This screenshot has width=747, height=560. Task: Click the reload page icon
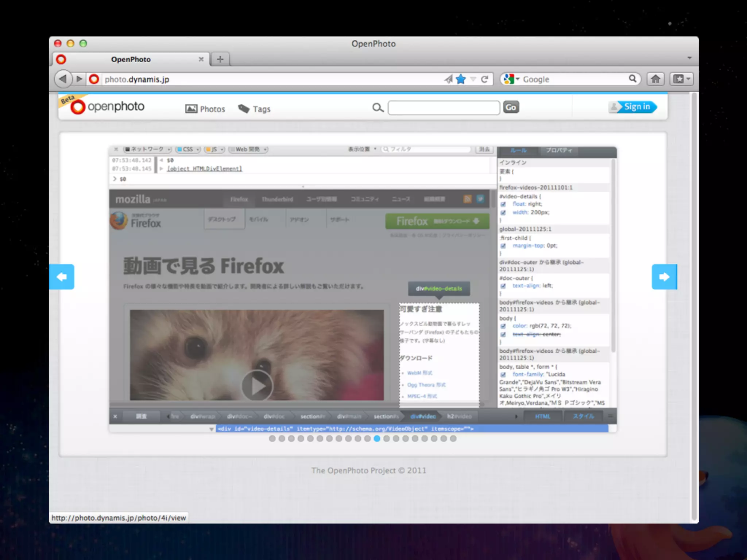tap(484, 79)
